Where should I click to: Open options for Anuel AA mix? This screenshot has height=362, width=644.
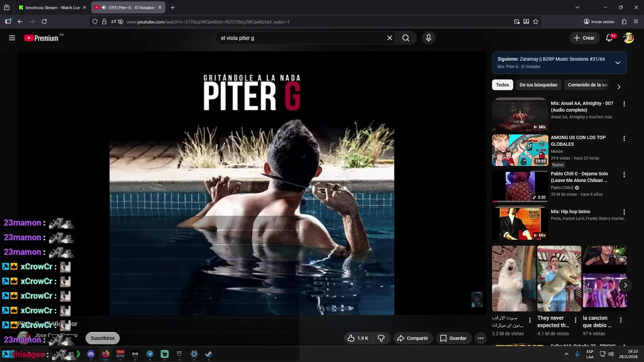tap(624, 104)
